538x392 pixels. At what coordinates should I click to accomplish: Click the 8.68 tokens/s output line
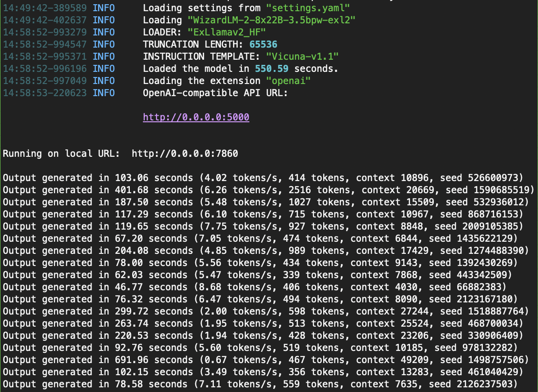tap(255, 287)
